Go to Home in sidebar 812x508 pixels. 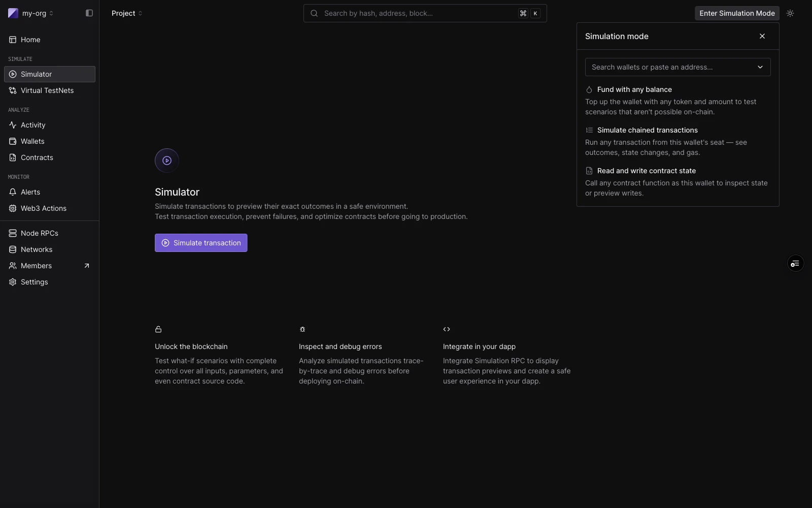click(x=50, y=40)
